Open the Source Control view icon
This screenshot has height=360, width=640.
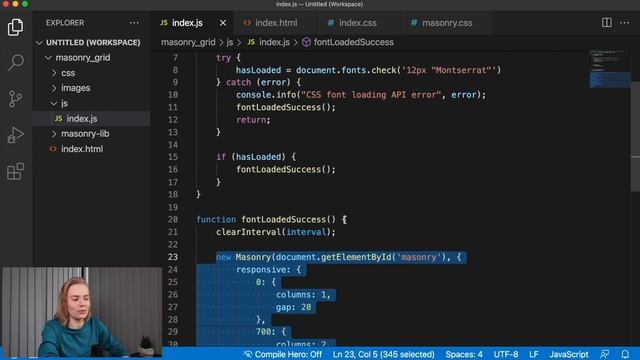point(16,99)
